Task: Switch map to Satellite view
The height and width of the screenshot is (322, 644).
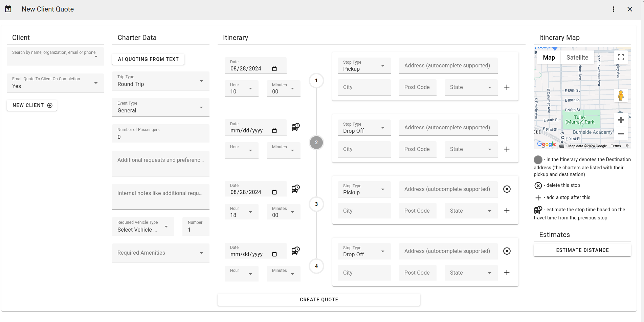Action: tap(577, 58)
